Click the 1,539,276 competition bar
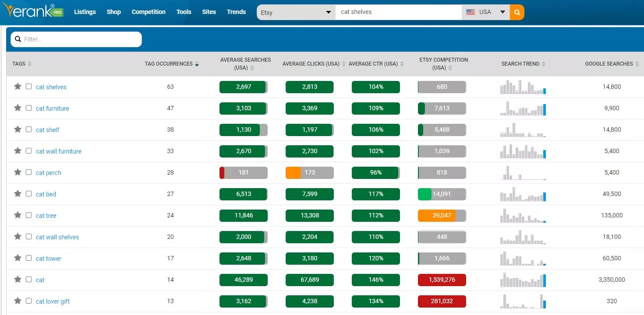 442,280
